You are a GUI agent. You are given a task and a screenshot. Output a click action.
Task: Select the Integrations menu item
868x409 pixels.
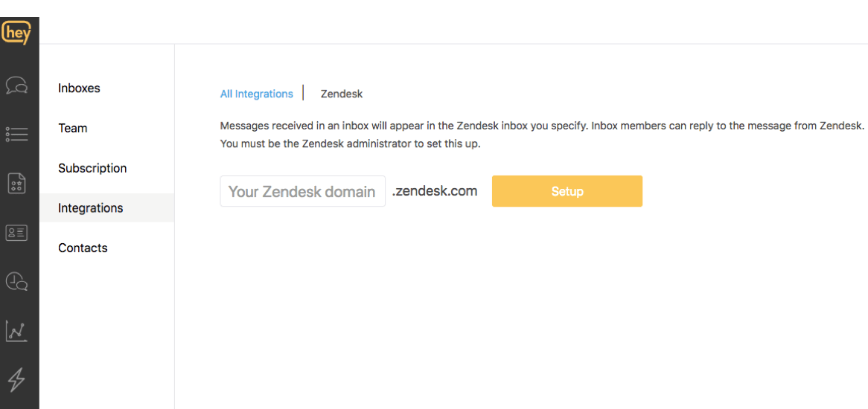[91, 208]
